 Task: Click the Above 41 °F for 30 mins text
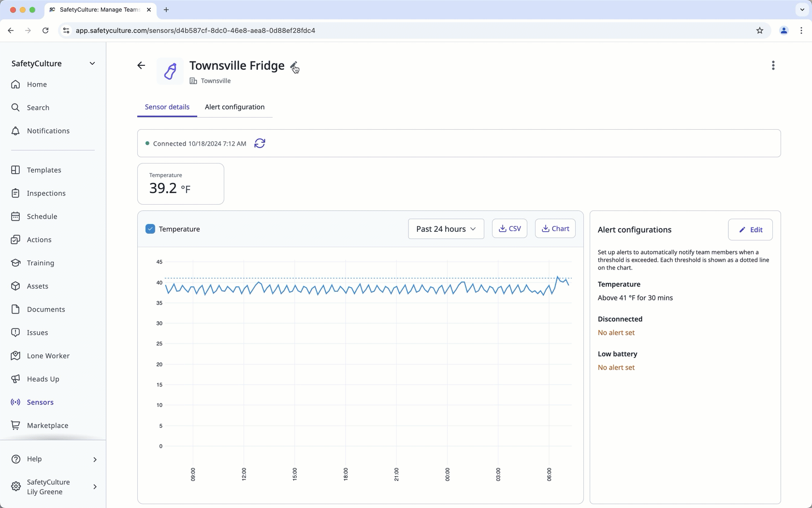point(635,298)
